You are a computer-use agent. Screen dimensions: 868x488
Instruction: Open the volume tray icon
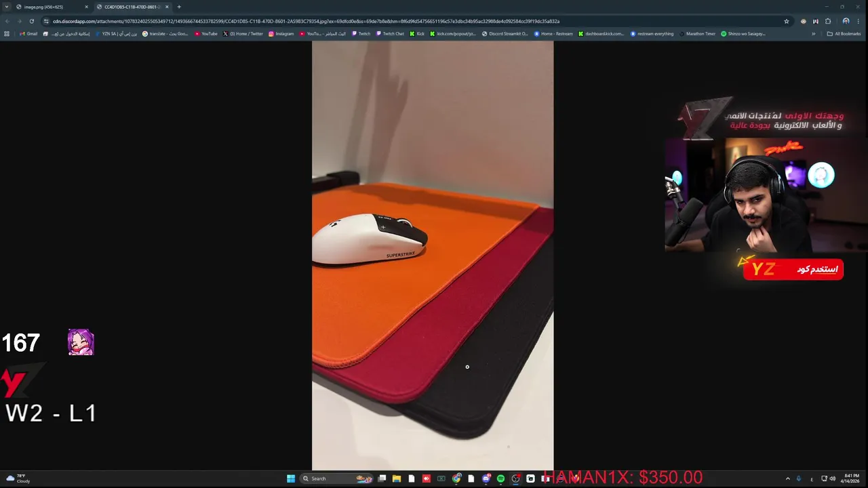point(833,479)
